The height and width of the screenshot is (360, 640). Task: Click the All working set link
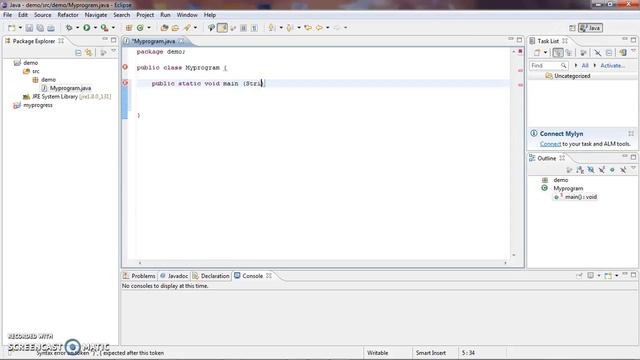tap(584, 65)
